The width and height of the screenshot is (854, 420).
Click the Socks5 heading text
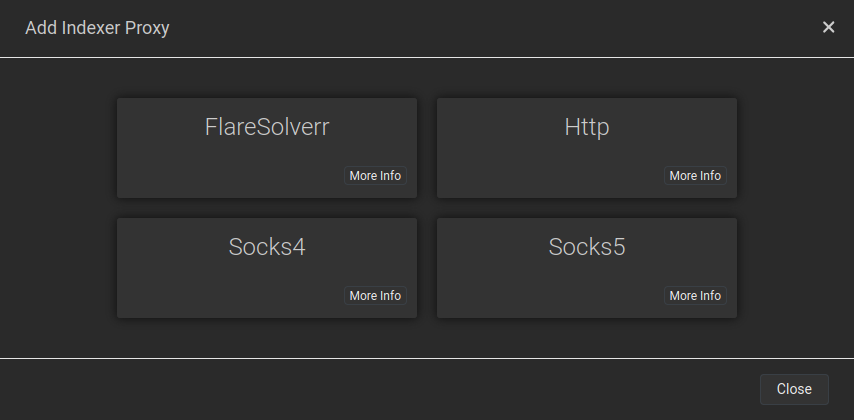(587, 247)
